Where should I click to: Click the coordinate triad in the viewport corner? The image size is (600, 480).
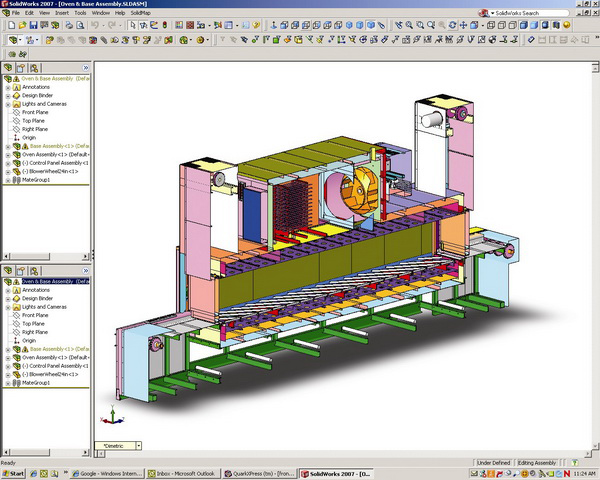click(x=112, y=417)
